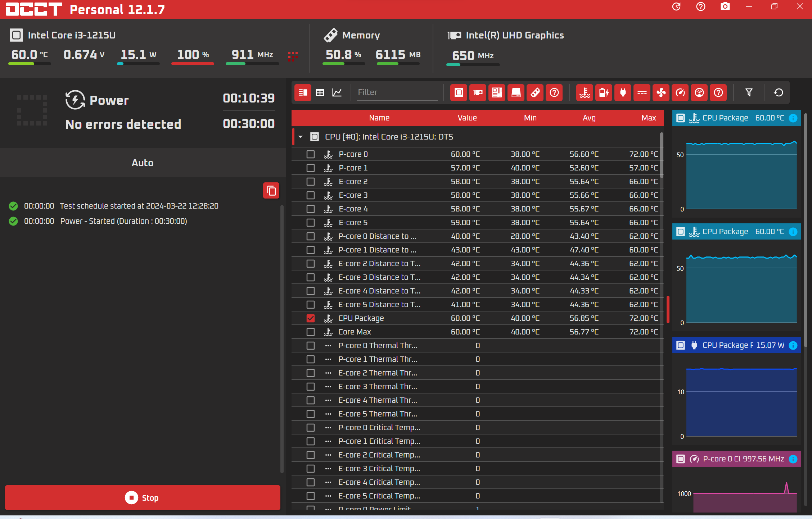Image resolution: width=812 pixels, height=519 pixels.
Task: Toggle the graphics card sensor filter icon
Action: [x=478, y=92]
